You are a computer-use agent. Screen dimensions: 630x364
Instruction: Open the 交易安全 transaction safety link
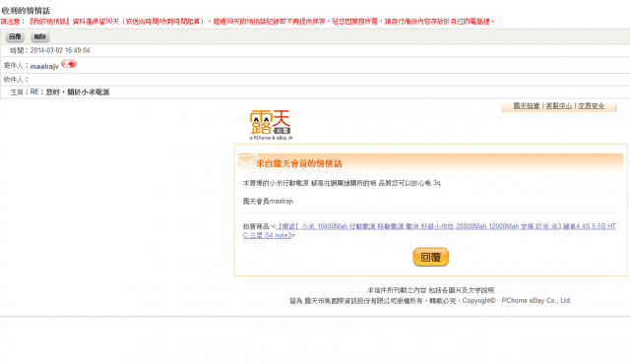pos(591,105)
